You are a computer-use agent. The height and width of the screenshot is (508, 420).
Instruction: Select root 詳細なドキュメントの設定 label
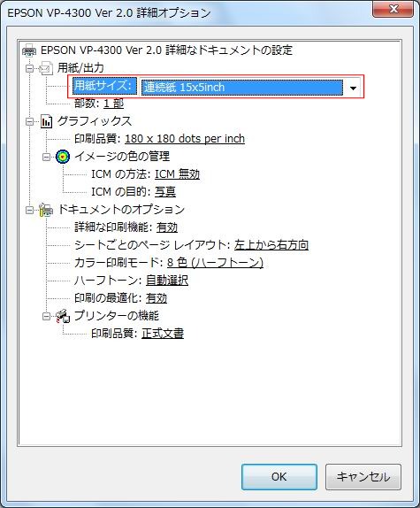[166, 50]
